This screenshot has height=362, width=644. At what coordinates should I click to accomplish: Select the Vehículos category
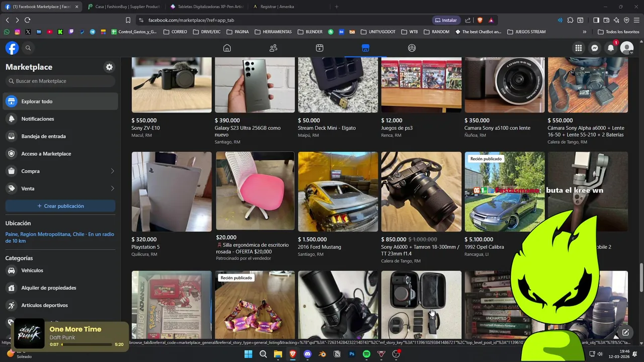click(x=60, y=270)
